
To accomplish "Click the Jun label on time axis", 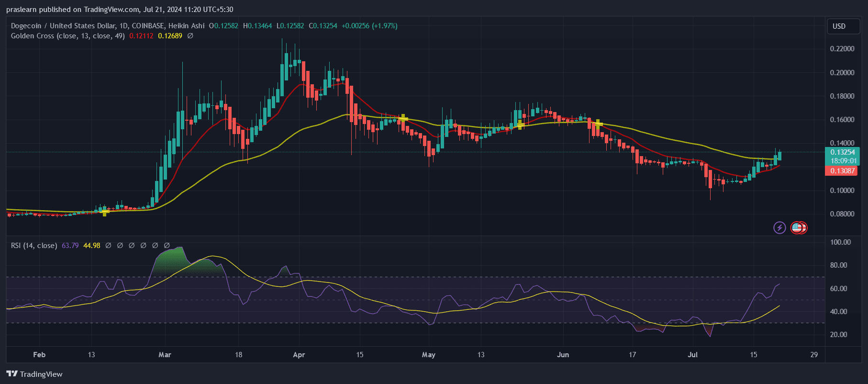I will (563, 355).
